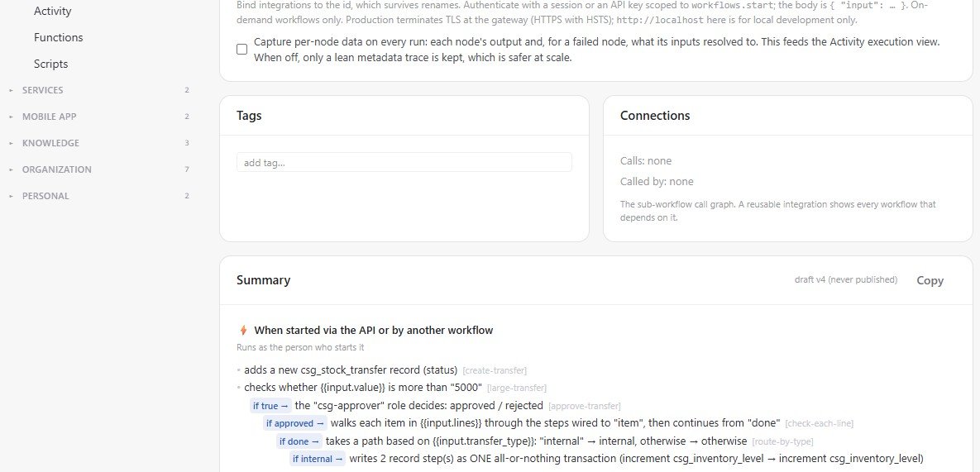980x472 pixels.
Task: Select the 'if true' branch badge
Action: [270, 406]
